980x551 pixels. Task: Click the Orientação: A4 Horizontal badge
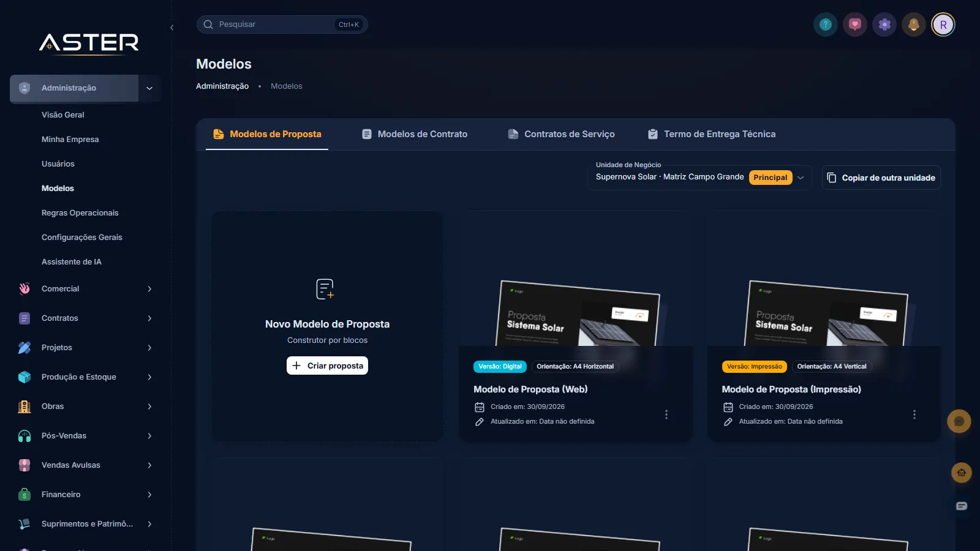coord(575,367)
